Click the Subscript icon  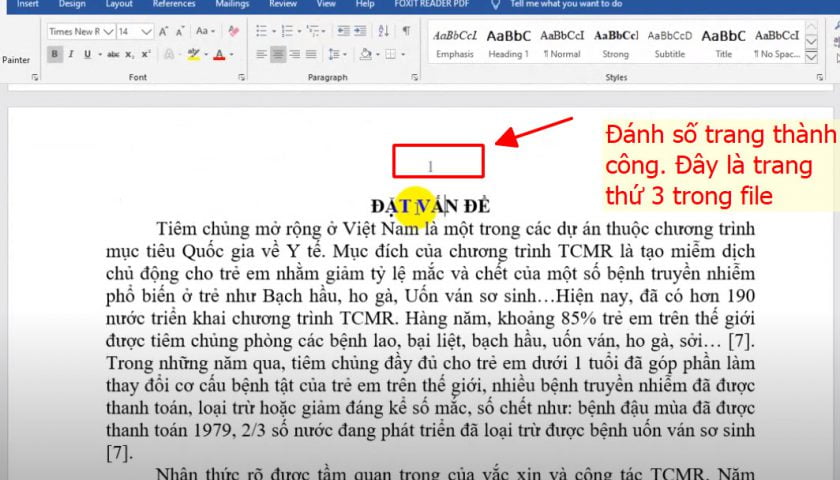click(x=130, y=54)
